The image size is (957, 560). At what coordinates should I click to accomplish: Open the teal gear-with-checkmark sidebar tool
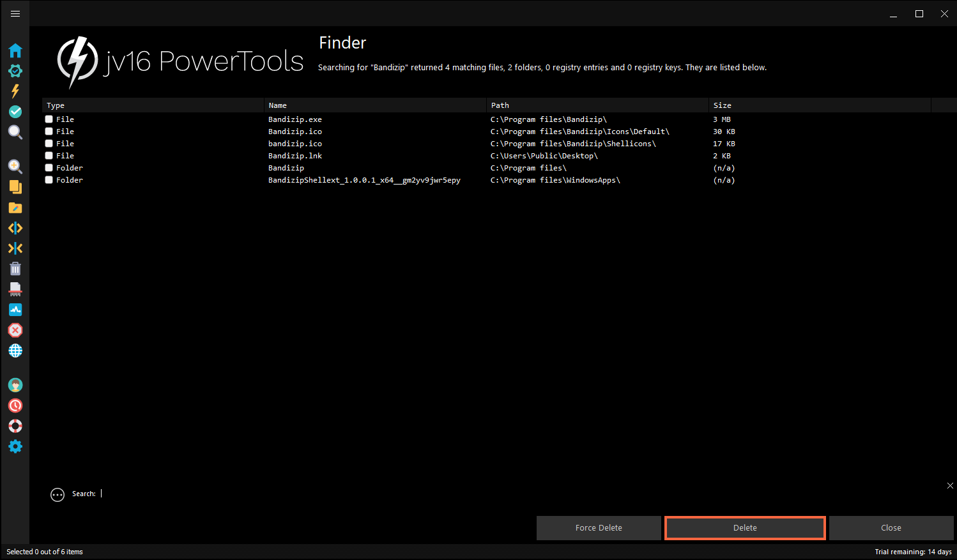[15, 71]
